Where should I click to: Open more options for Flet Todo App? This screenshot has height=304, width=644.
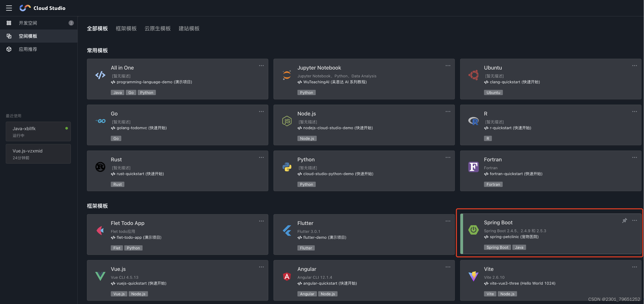point(261,221)
